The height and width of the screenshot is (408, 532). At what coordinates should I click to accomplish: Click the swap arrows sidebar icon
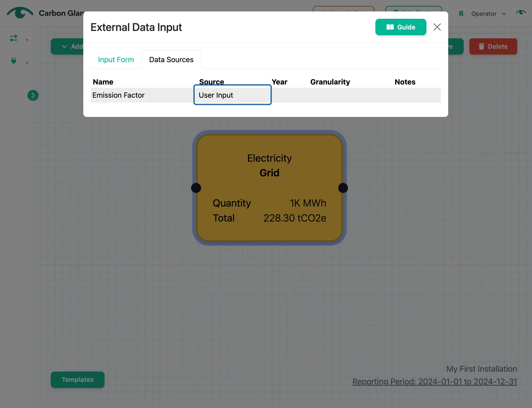[x=13, y=38]
